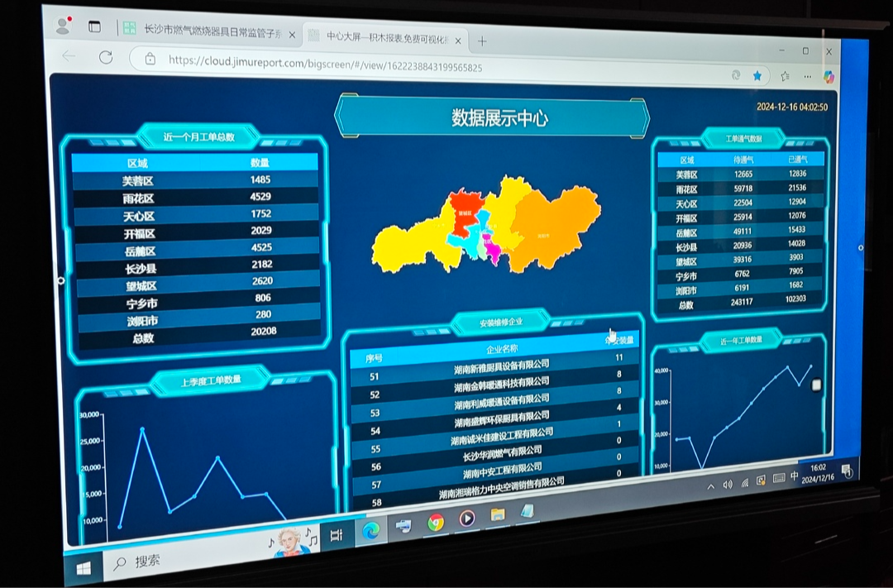Open network settings tray icon
Screen dimensions: 893x588
pyautogui.click(x=744, y=483)
